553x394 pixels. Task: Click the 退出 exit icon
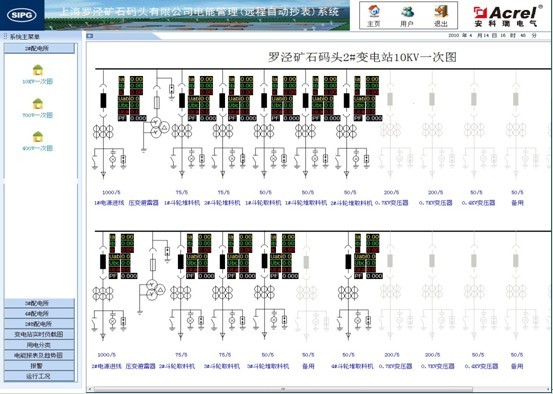(x=441, y=11)
